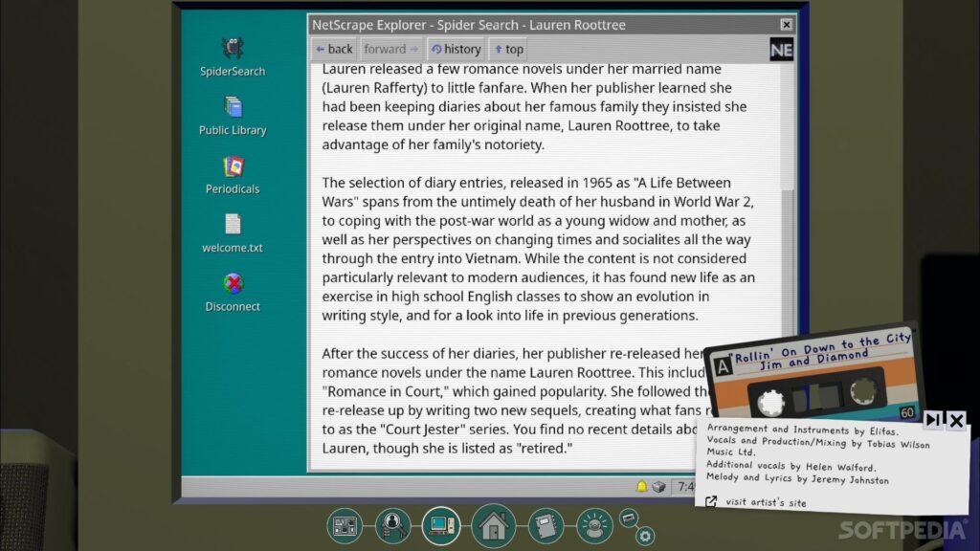
Task: Click the NE logo in browser toolbar
Action: 781,50
